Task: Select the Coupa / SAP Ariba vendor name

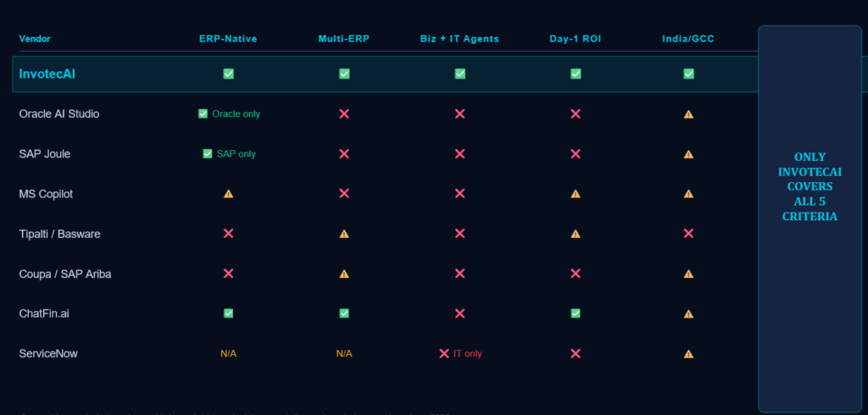Action: tap(65, 274)
